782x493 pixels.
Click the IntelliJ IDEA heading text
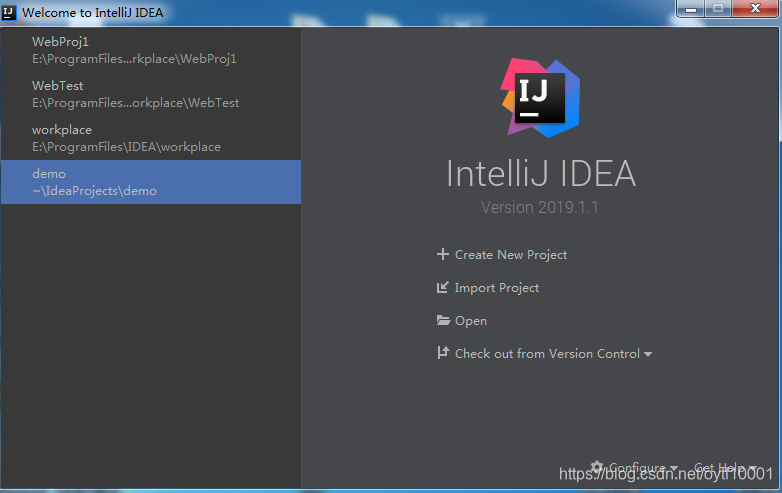coord(541,173)
